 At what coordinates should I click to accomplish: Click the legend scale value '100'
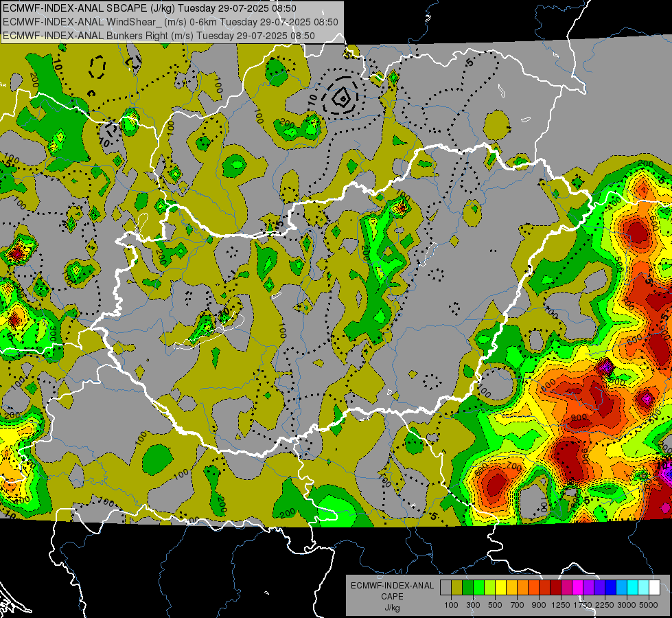(451, 605)
